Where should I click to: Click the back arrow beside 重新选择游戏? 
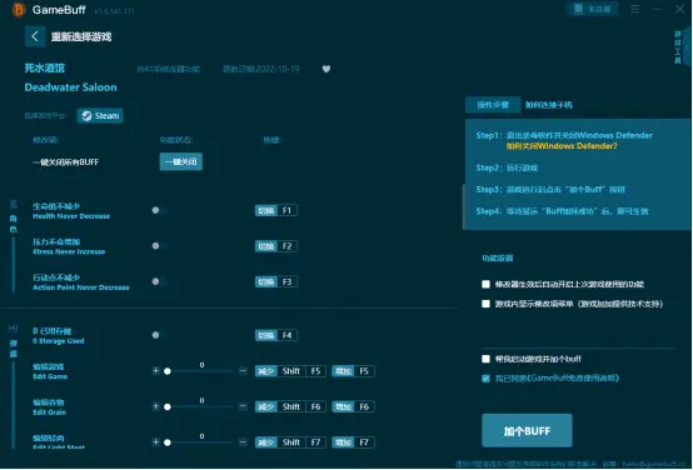[x=35, y=36]
